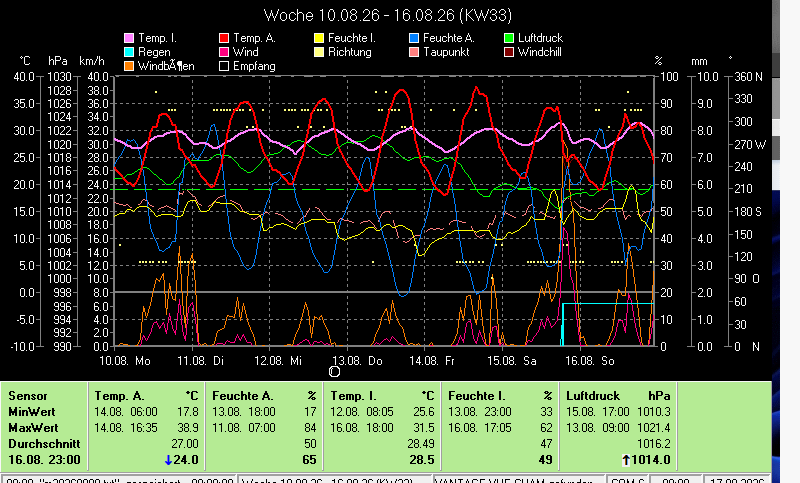Viewport: 800px width, 483px height.
Task: Click the Luftdruck min time 15.08. 17:00
Action: click(597, 412)
